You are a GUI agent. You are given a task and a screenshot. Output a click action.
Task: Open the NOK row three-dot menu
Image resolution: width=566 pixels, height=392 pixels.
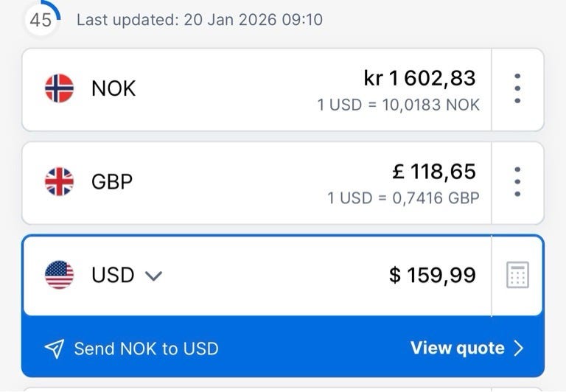click(517, 88)
